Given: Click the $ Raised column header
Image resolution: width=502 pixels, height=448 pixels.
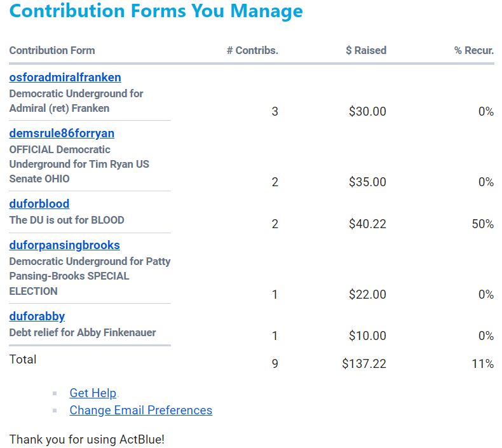Looking at the screenshot, I should coord(366,50).
